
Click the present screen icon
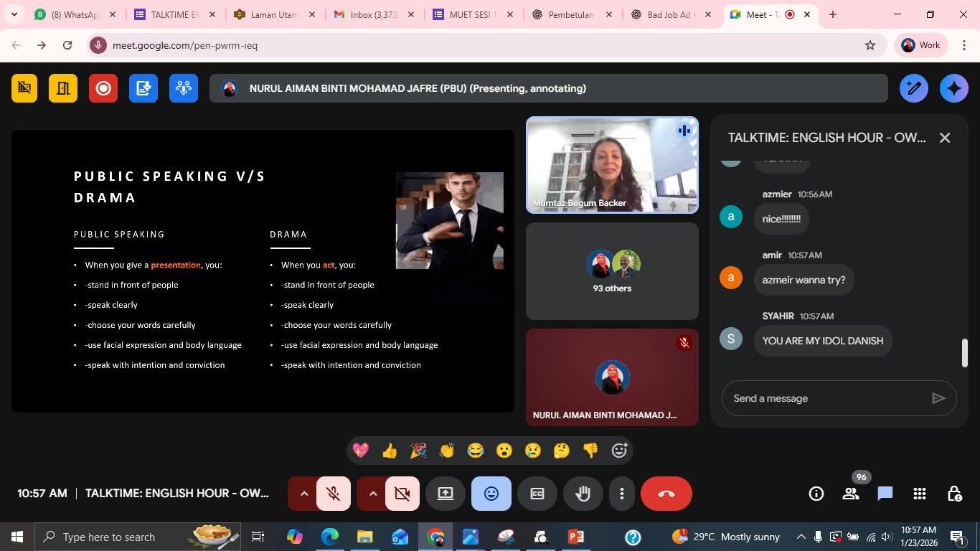click(x=446, y=494)
